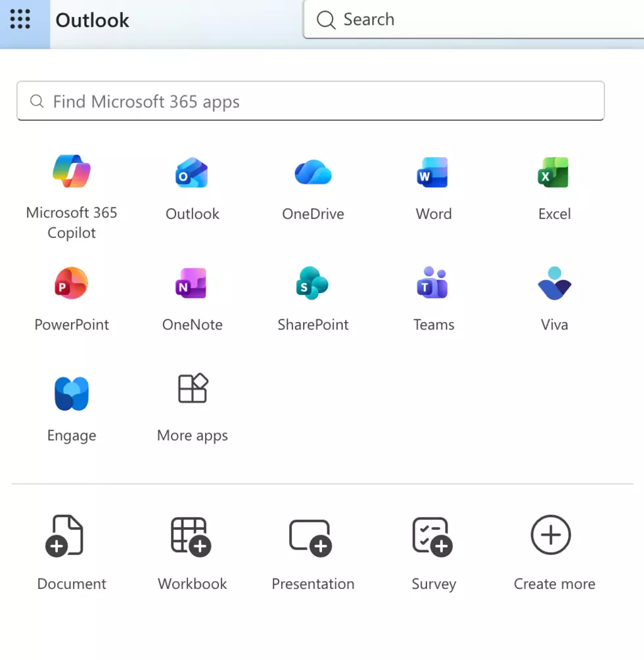The height and width of the screenshot is (660, 644).
Task: Open the app launcher waffle icon
Action: 20,19
